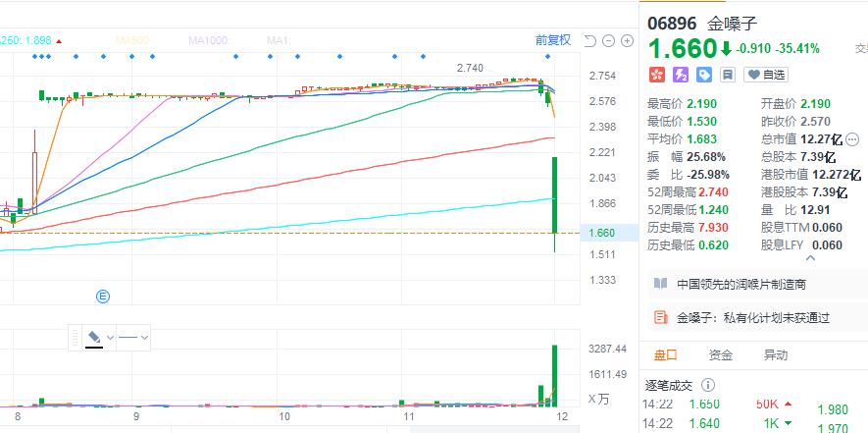Click the red triangle beside MA250 value
Screen dimensions: 868x433
pos(59,41)
